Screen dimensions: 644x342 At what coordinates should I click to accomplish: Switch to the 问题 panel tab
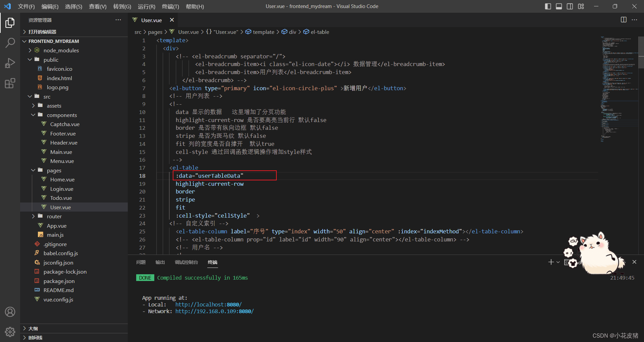[x=141, y=262]
